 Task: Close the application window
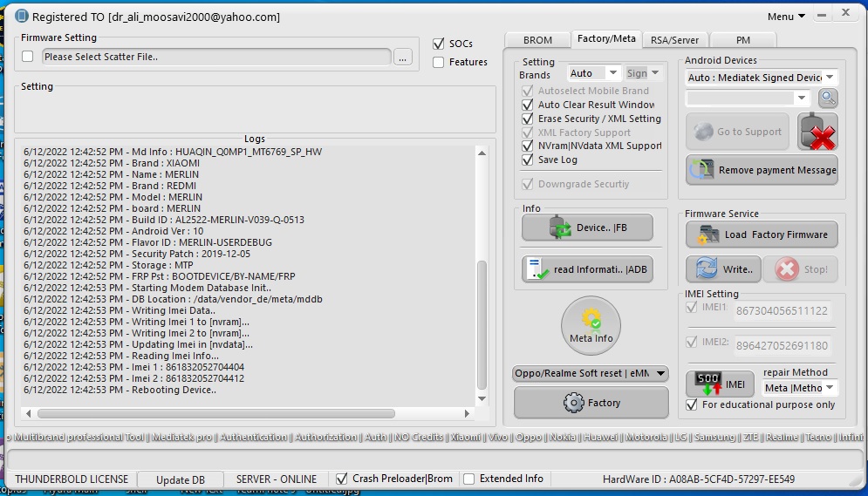click(846, 13)
